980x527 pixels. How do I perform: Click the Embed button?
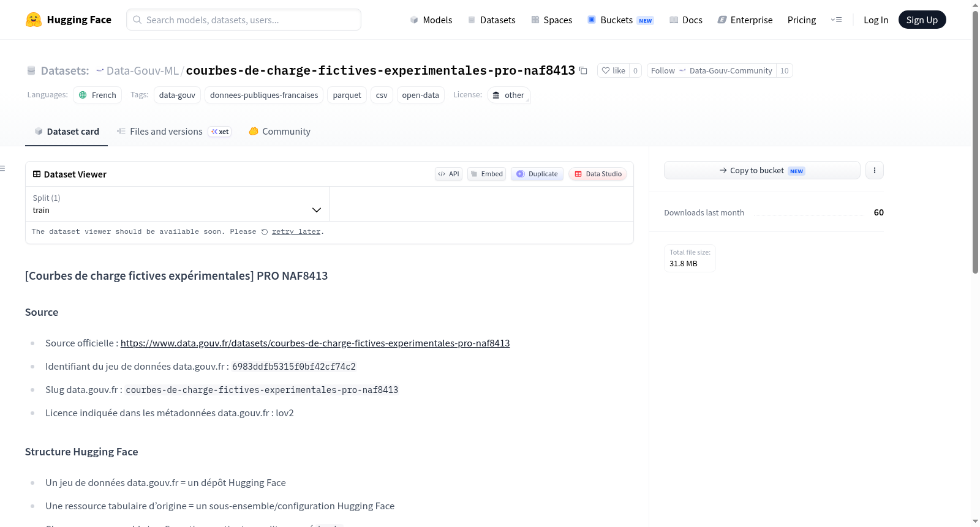click(x=487, y=174)
